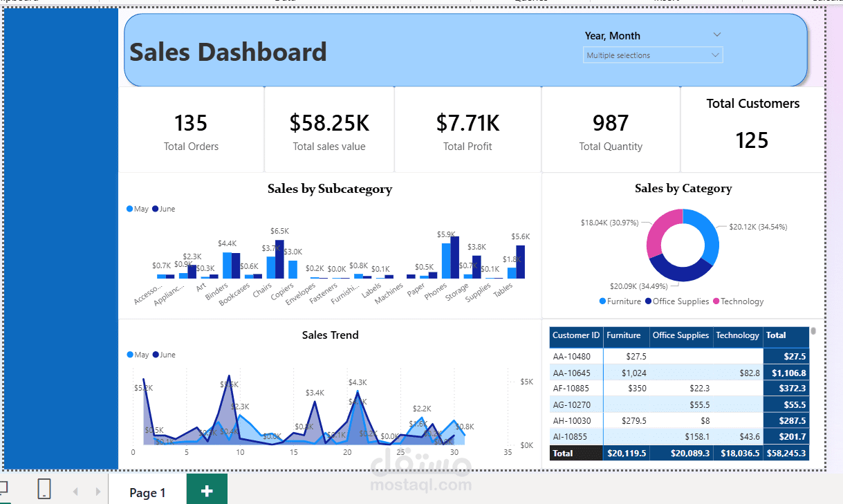Click the Sales Trend chart title
The image size is (843, 504).
(x=331, y=335)
